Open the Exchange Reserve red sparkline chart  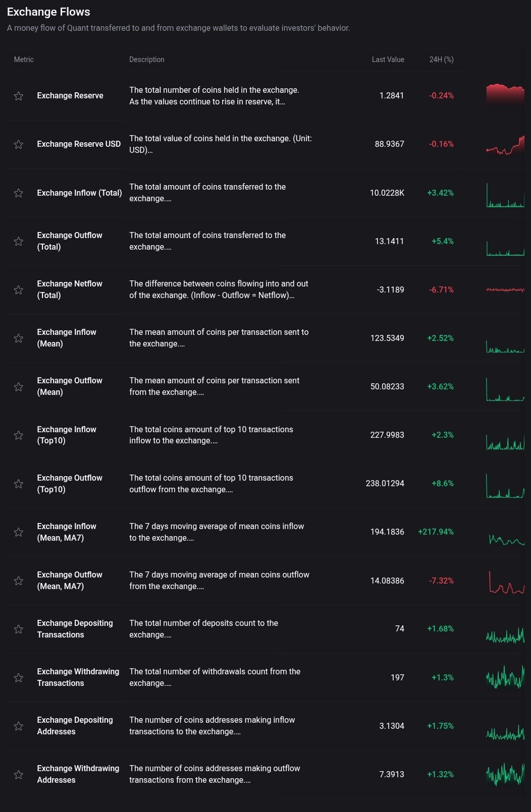point(505,95)
